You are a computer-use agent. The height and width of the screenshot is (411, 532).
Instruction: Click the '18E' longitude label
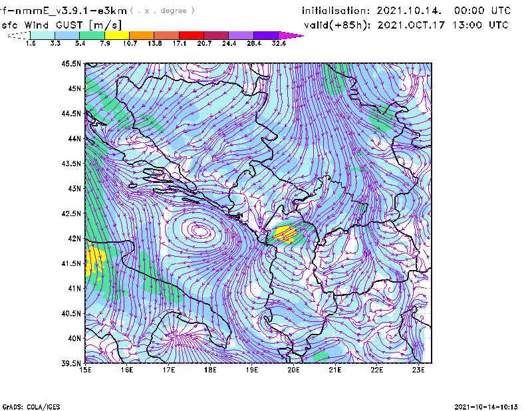(210, 370)
